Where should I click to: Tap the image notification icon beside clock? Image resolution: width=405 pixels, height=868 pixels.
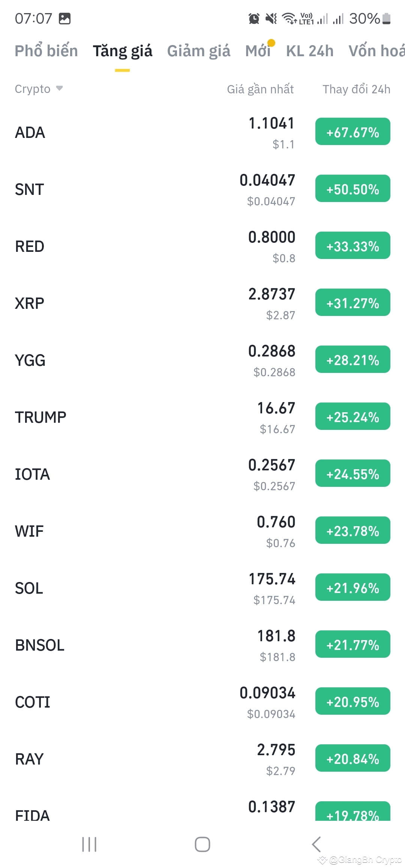click(64, 18)
